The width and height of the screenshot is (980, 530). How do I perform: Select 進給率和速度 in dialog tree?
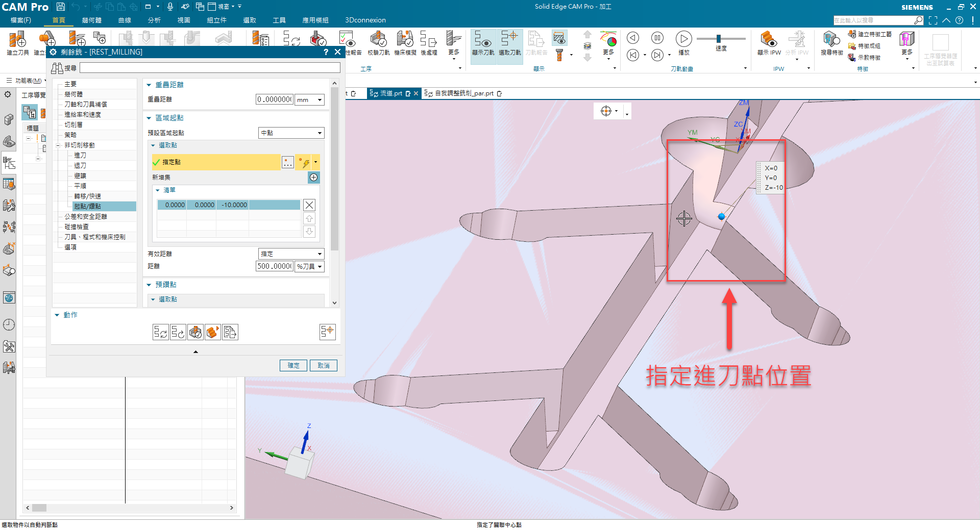click(83, 115)
